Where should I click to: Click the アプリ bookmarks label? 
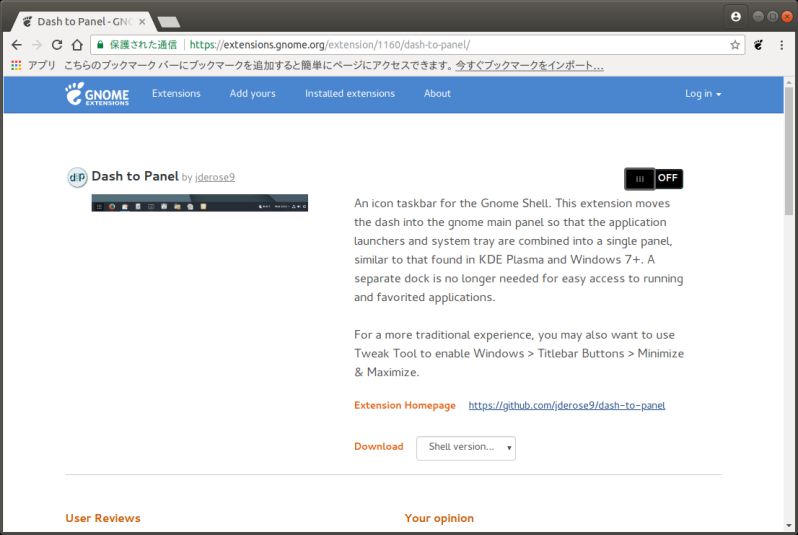coord(41,65)
